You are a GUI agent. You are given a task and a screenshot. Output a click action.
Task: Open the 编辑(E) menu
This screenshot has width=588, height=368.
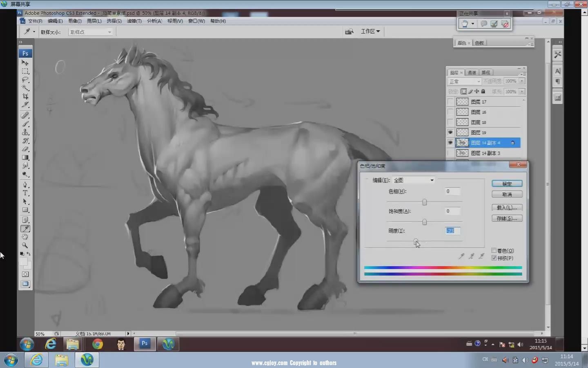pyautogui.click(x=55, y=21)
